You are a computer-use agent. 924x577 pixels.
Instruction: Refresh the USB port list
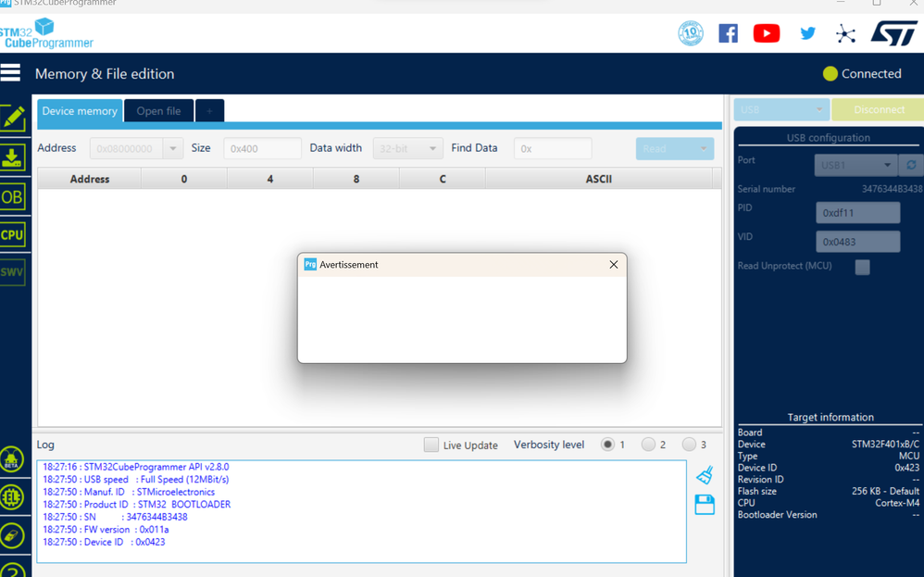(x=911, y=165)
